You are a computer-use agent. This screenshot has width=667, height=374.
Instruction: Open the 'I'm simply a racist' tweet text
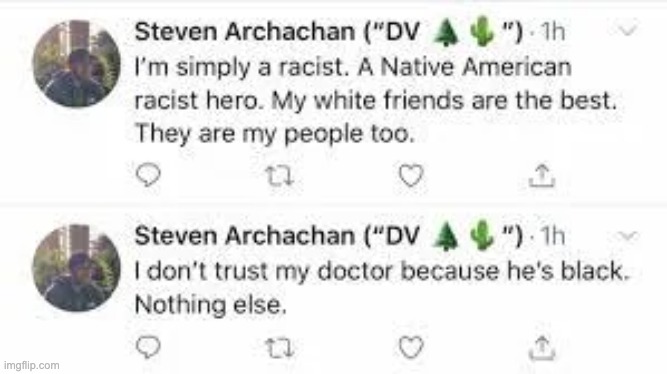376,101
